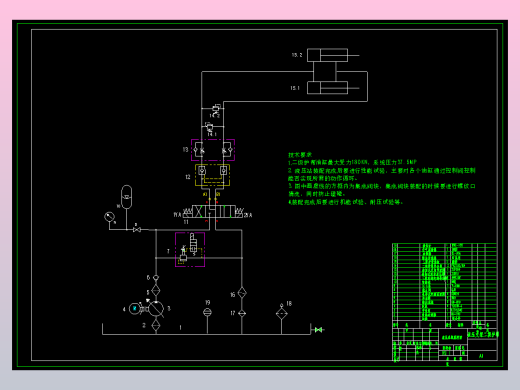Screen dimensions: 520x390
Task: Select suction filter symbol 2
Action: 156,325
